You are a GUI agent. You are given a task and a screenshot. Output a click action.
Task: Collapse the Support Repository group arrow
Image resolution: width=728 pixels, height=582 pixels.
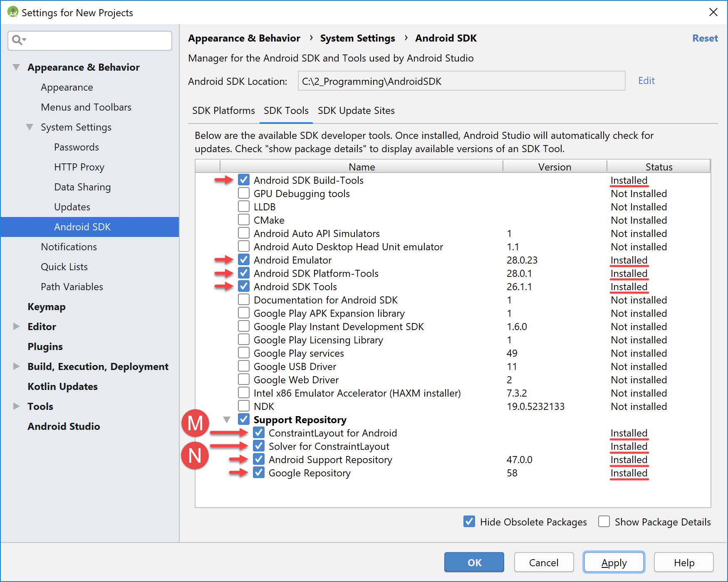[x=227, y=420]
